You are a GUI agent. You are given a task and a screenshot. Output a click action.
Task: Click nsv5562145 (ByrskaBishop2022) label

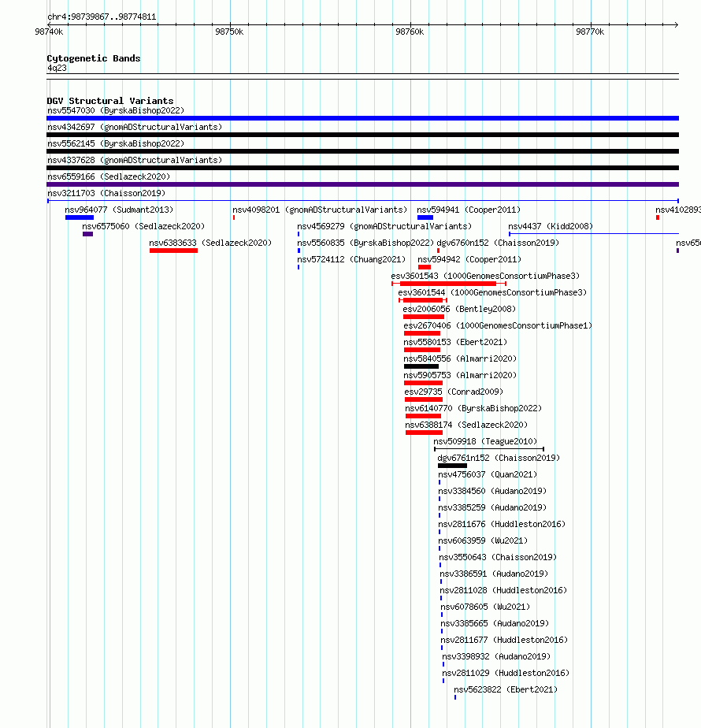click(x=116, y=144)
